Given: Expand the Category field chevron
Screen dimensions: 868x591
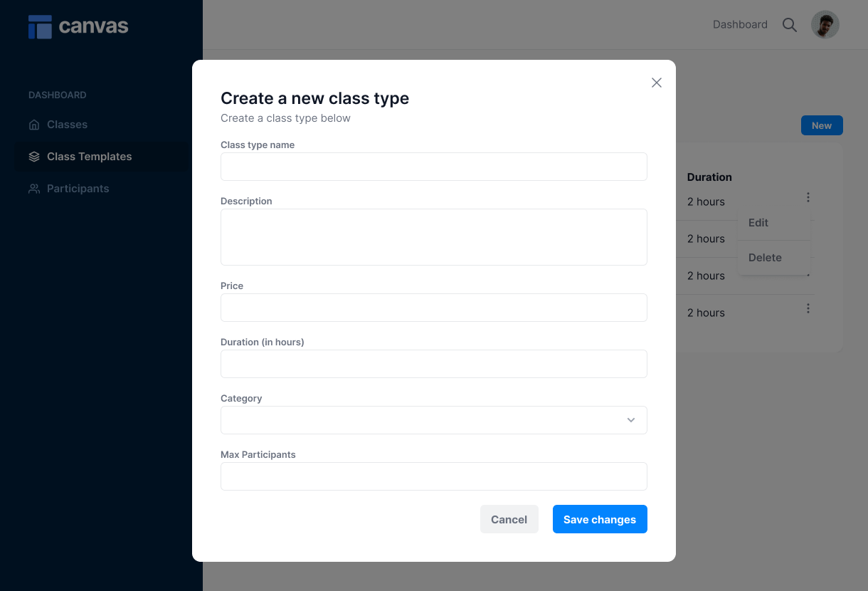Looking at the screenshot, I should pos(630,420).
